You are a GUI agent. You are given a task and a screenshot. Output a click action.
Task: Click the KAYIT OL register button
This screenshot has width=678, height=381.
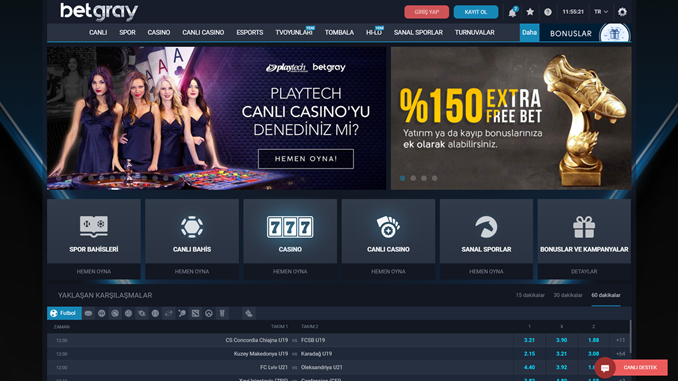476,12
